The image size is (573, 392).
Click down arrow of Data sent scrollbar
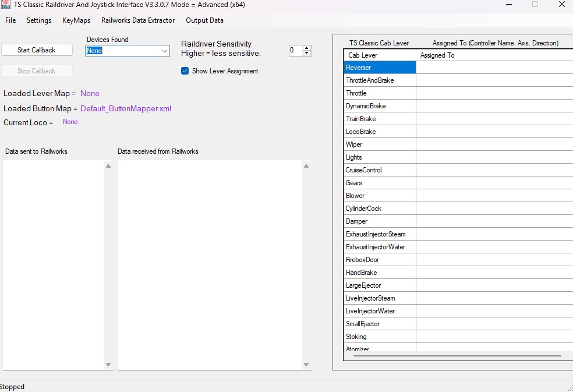[108, 365]
